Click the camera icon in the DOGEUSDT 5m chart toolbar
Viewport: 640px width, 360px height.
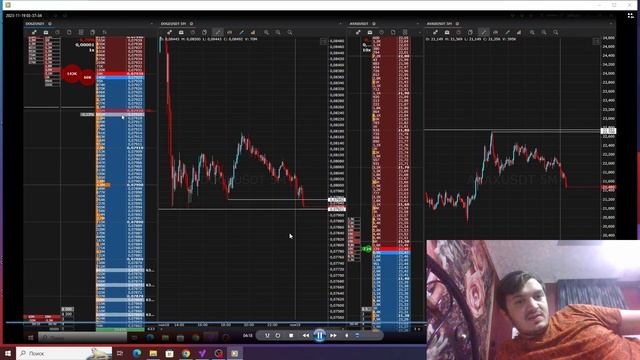[181, 32]
